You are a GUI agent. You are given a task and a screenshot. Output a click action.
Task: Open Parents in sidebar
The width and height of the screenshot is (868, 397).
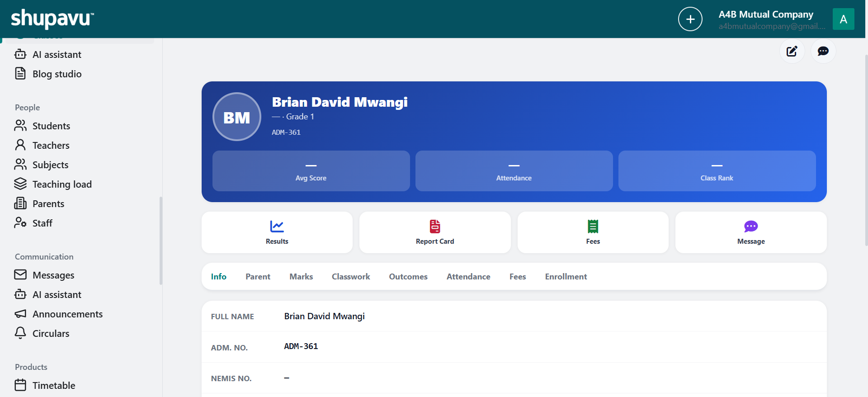[39, 204]
